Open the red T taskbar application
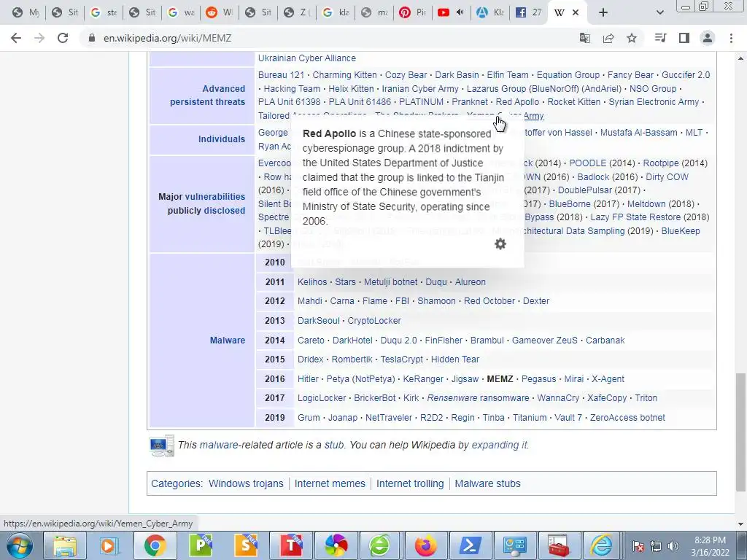The height and width of the screenshot is (560, 747). coord(290,545)
